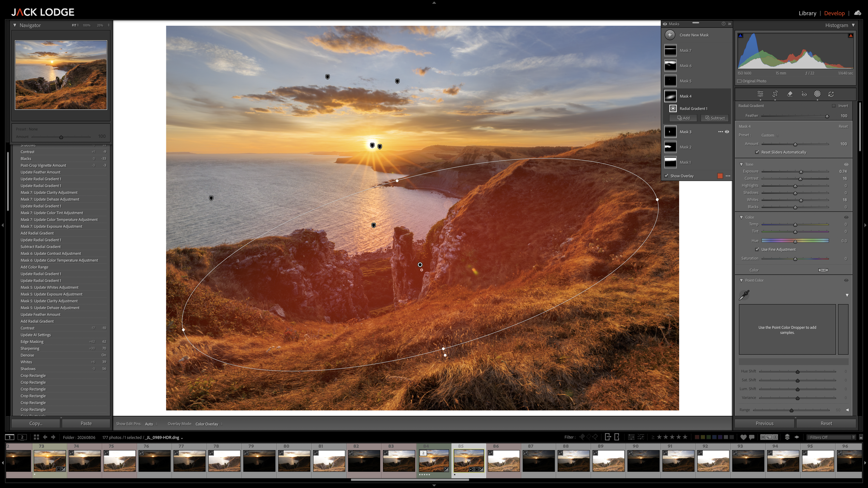Open the Overlay Mode dropdown
The image size is (868, 488).
pos(209,424)
